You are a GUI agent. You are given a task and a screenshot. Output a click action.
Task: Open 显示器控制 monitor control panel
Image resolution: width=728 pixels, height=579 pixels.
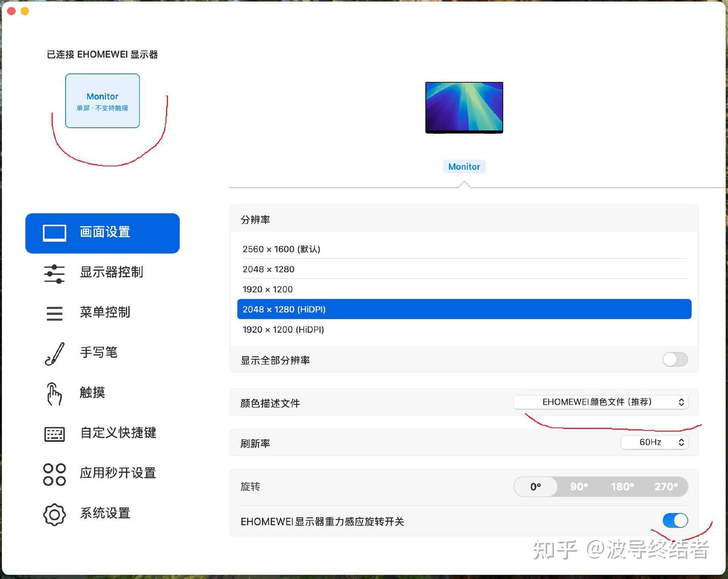tap(54, 273)
